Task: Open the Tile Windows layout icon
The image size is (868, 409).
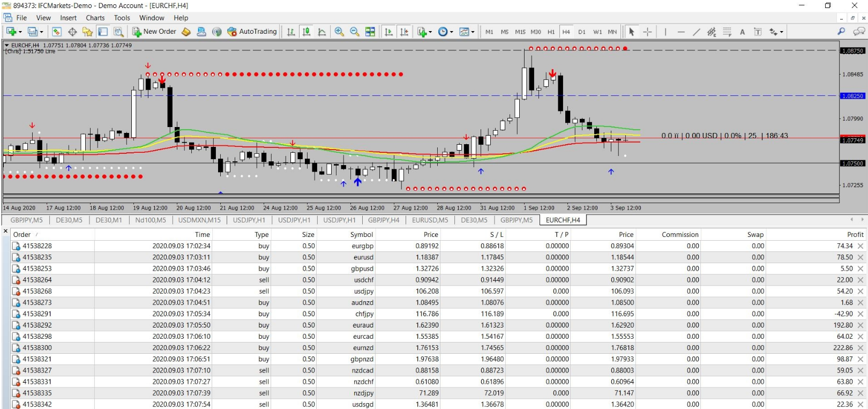Action: pos(370,32)
